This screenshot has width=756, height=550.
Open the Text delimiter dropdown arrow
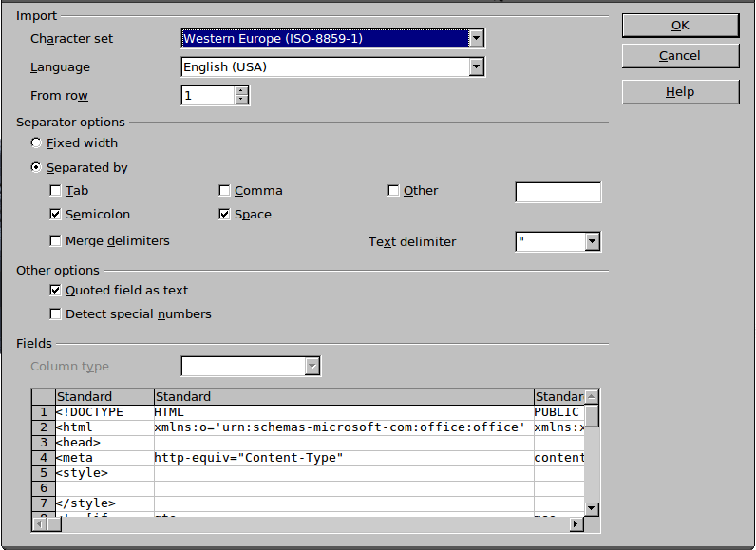592,241
